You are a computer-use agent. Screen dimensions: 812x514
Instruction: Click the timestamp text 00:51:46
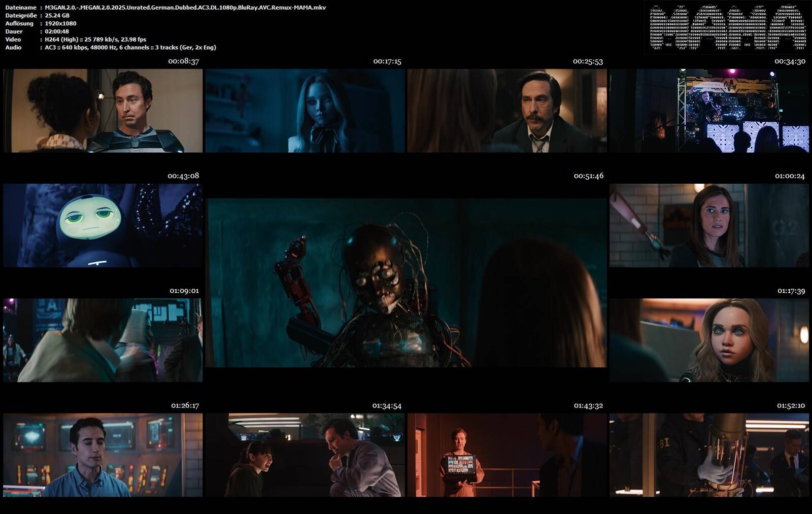point(588,176)
